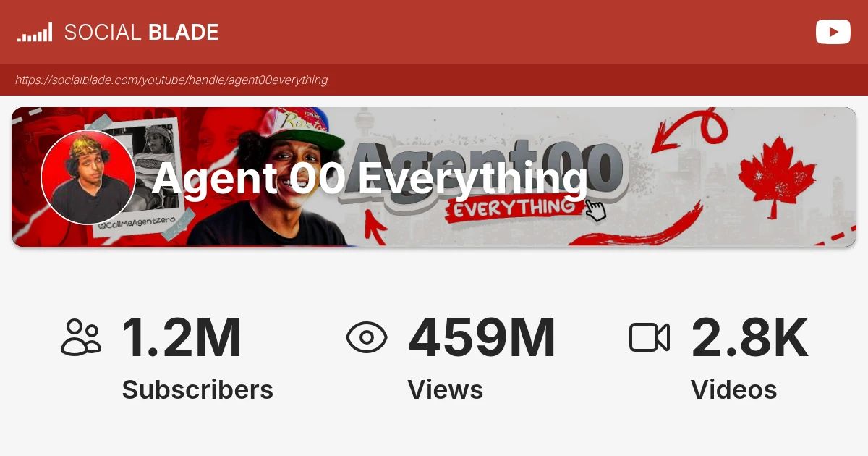
Task: Click the 459M views number
Action: tap(482, 338)
